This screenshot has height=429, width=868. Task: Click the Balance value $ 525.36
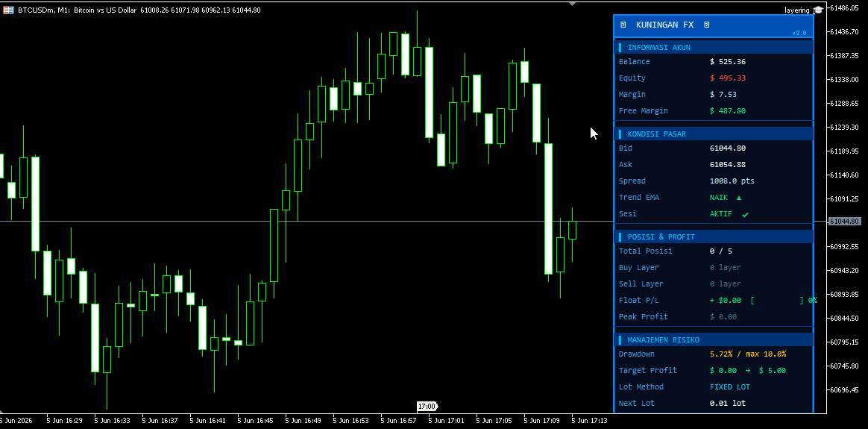point(728,61)
